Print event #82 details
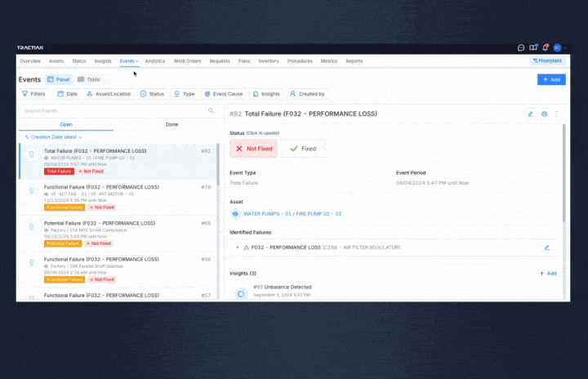 [x=544, y=114]
